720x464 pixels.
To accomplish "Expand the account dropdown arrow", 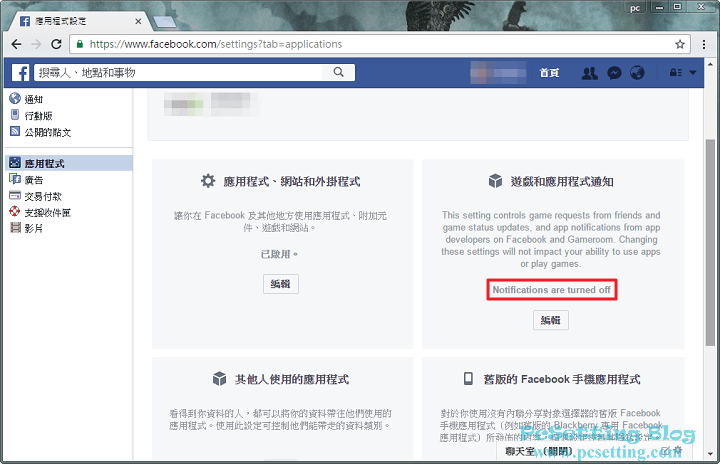I will point(693,73).
